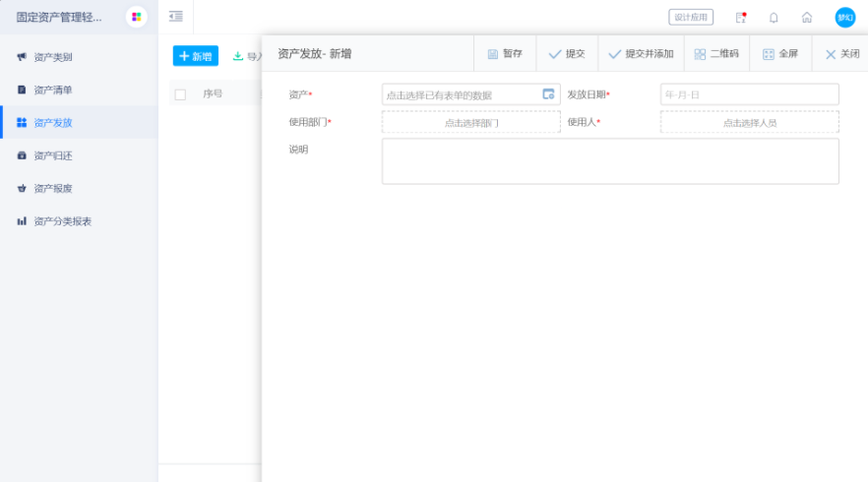868x482 pixels.
Task: Click the colorful app switcher icon
Action: pos(136,17)
